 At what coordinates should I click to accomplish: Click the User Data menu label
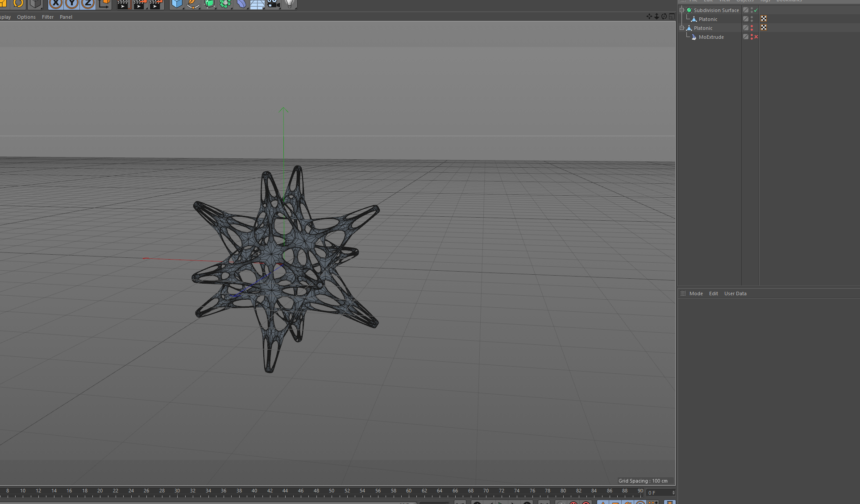tap(735, 293)
